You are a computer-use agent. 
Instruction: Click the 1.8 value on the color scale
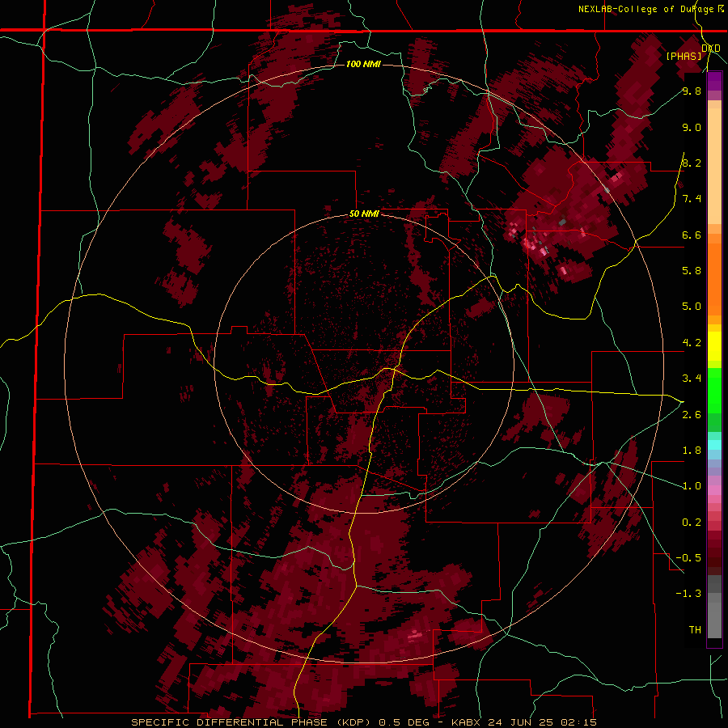coord(692,451)
